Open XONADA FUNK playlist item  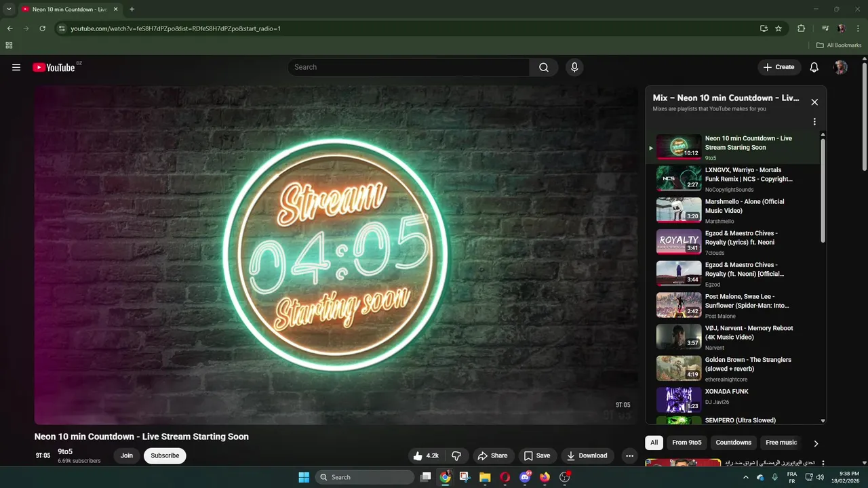(732, 401)
